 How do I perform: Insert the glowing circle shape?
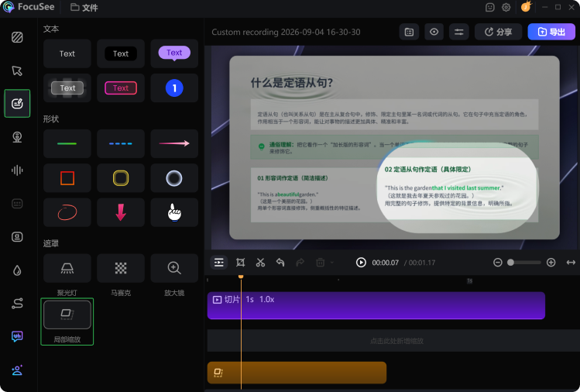coord(174,178)
